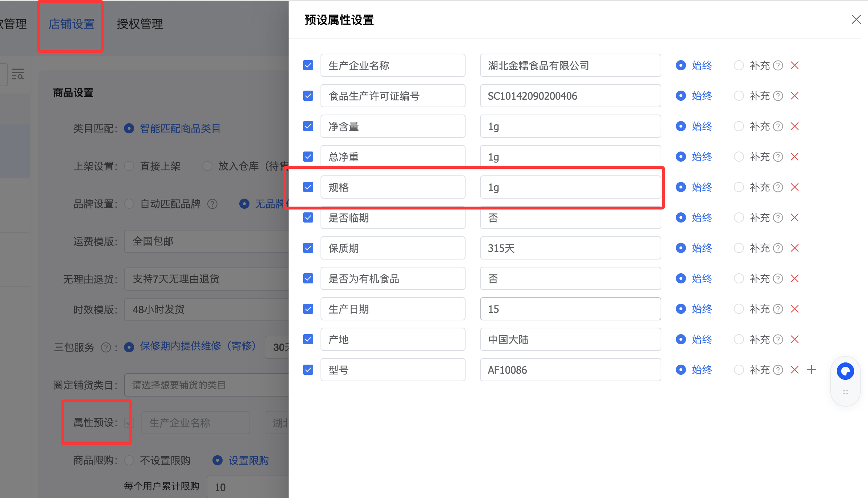Screen dimensions: 868x498
Task: Open help icon beside 补充 in 规格 row
Action: 778,187
